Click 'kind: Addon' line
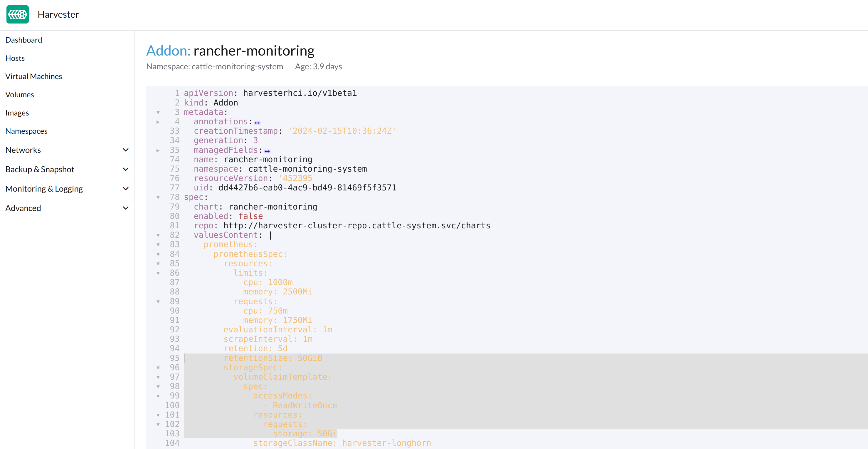The height and width of the screenshot is (449, 868). pos(211,103)
